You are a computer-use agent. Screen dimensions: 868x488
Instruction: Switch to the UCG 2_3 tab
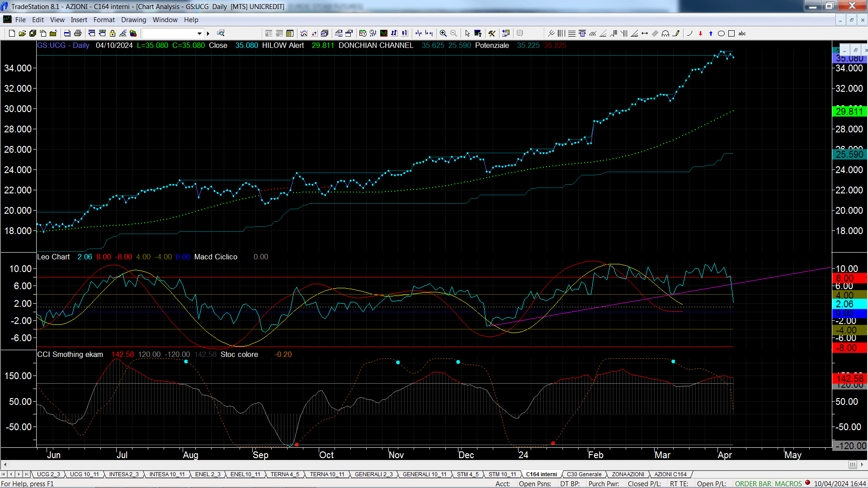tap(48, 474)
